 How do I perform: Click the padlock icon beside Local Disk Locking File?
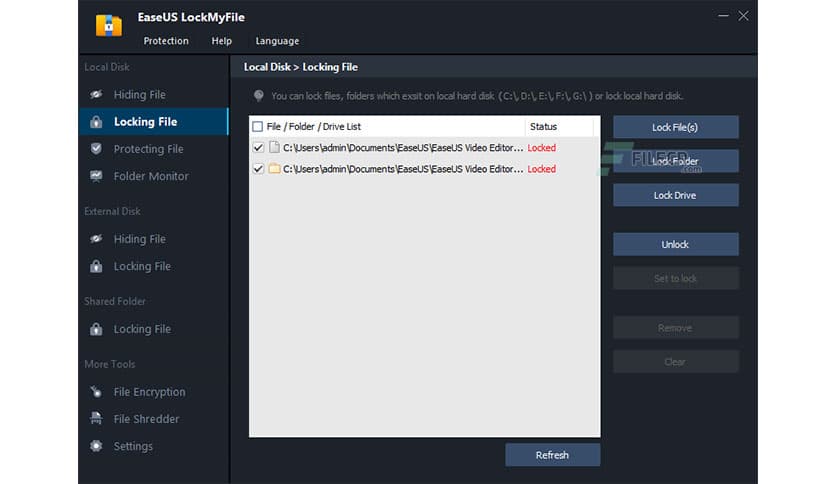click(96, 122)
